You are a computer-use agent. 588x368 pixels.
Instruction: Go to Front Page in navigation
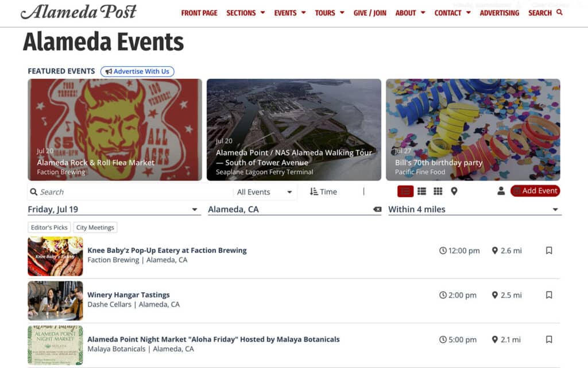(199, 13)
